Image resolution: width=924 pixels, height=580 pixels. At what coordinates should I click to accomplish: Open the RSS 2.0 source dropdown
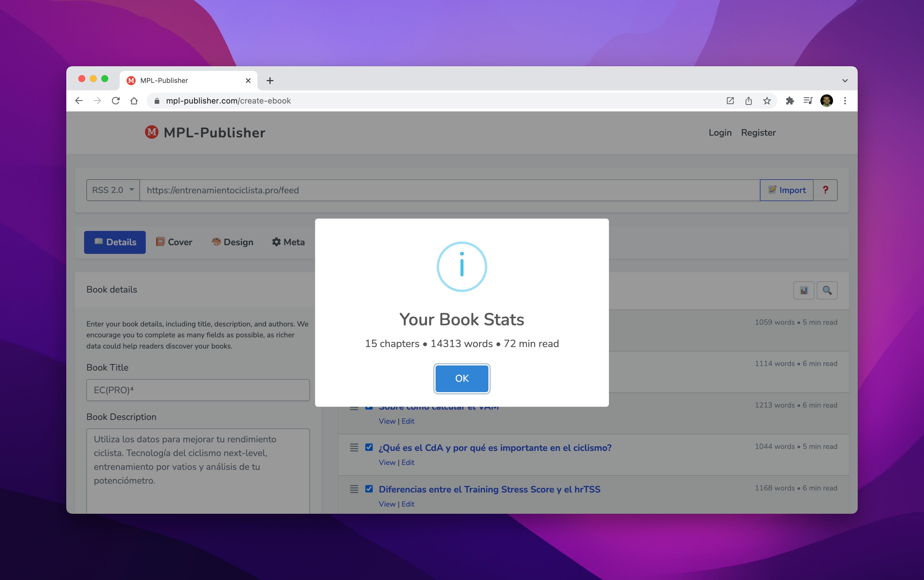tap(113, 190)
